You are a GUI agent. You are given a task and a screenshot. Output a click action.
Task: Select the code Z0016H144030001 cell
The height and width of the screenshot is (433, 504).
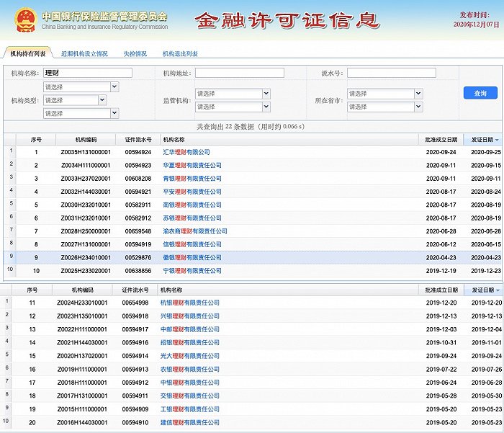[82, 423]
